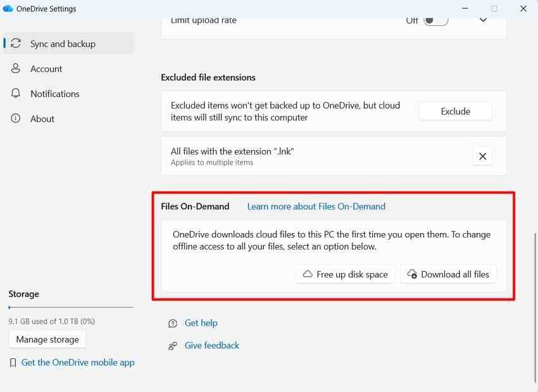Viewport: 538px width, 392px height.
Task: Remove the .lnk extension exclusion
Action: pyautogui.click(x=482, y=156)
